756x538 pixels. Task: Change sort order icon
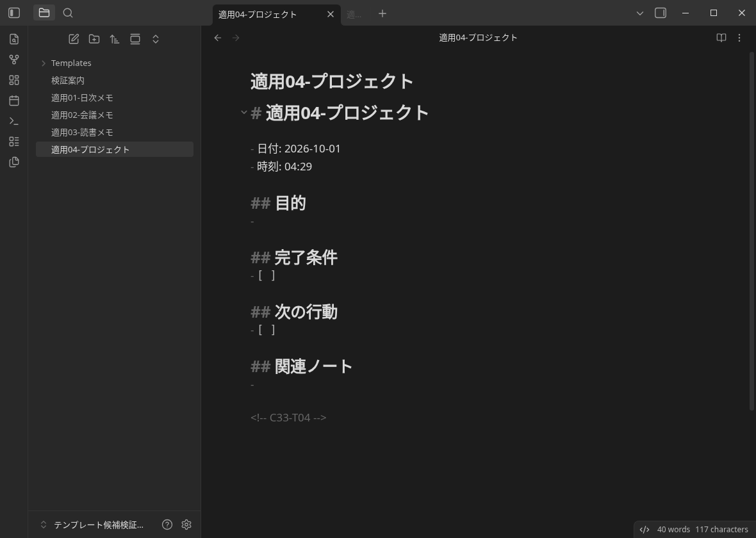114,39
